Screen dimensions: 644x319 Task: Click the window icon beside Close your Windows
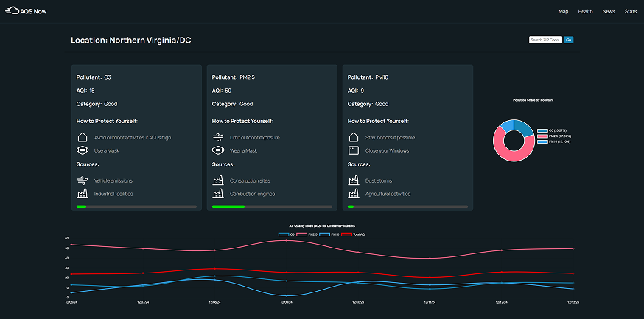click(x=353, y=150)
